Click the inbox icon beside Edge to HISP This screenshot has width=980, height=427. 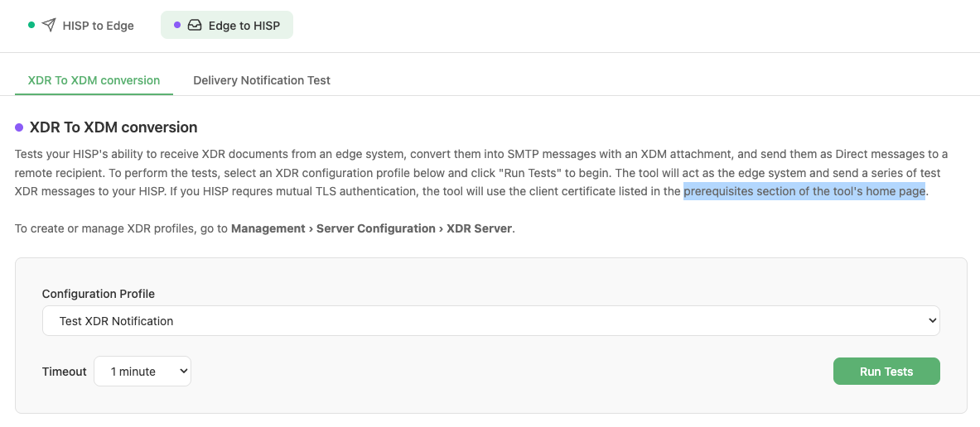pyautogui.click(x=195, y=26)
